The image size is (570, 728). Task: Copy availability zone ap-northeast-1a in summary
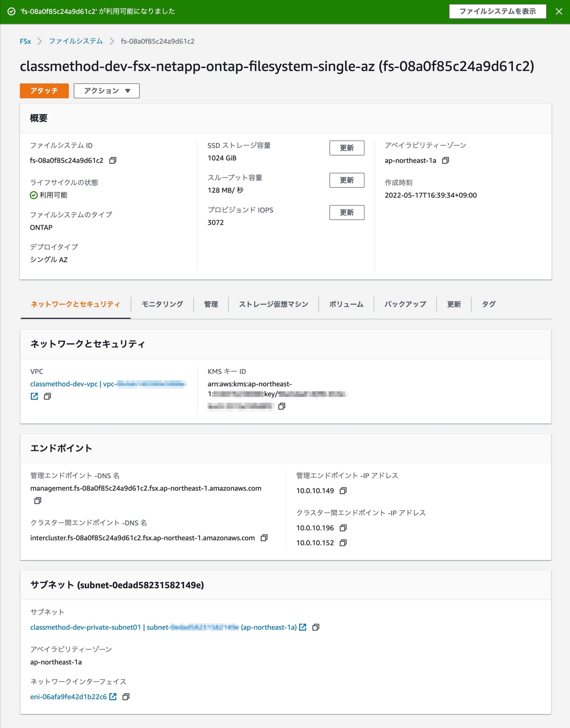[x=445, y=160]
